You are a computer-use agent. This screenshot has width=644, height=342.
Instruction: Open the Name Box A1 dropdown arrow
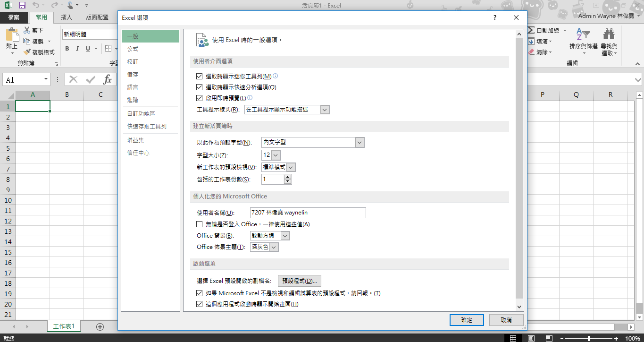tap(46, 80)
